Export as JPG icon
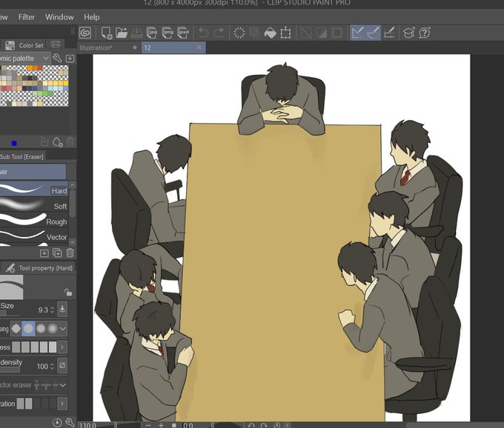 point(152,33)
